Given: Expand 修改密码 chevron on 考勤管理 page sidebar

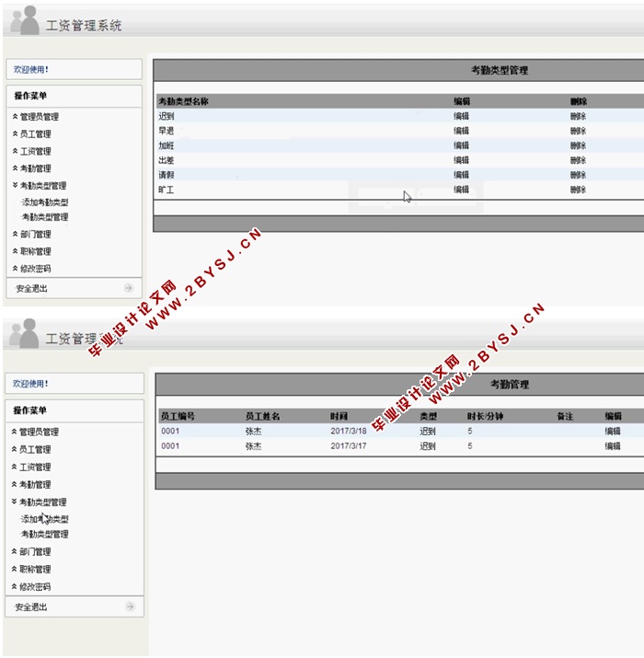Looking at the screenshot, I should 15,586.
